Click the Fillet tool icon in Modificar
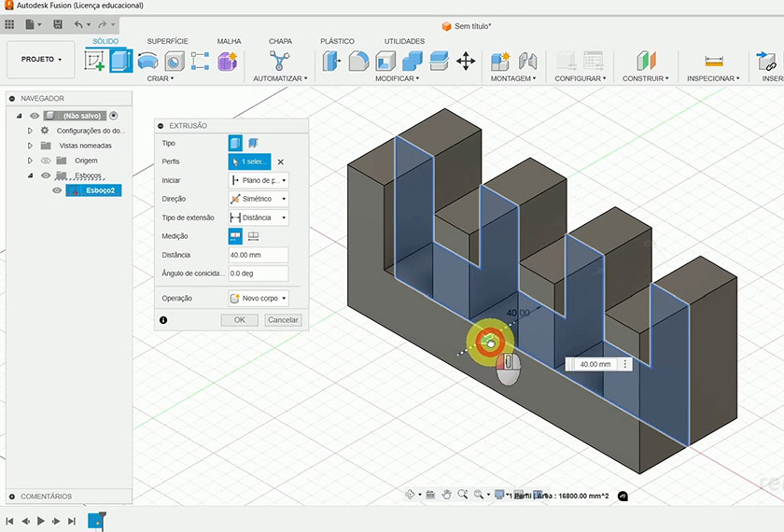The width and height of the screenshot is (784, 532). tap(358, 62)
